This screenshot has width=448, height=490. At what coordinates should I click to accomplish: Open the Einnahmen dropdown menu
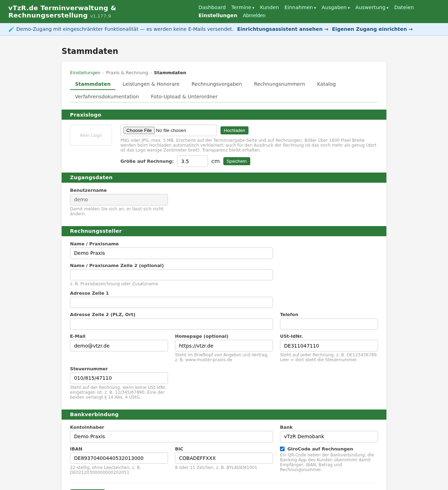300,7
